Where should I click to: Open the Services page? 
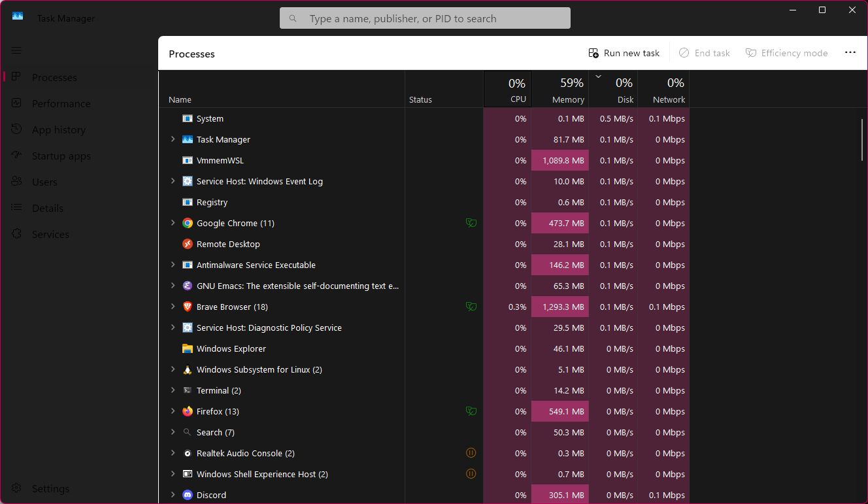pos(79,234)
